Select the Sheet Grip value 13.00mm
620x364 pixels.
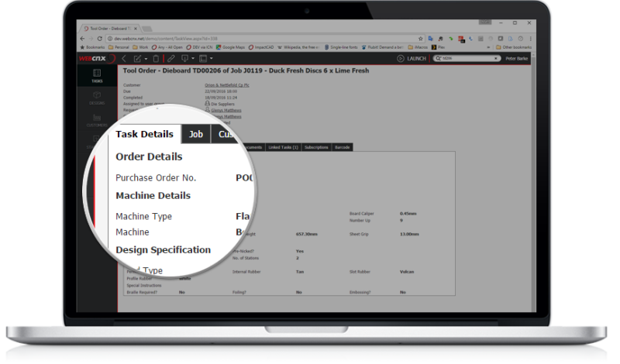coord(409,234)
